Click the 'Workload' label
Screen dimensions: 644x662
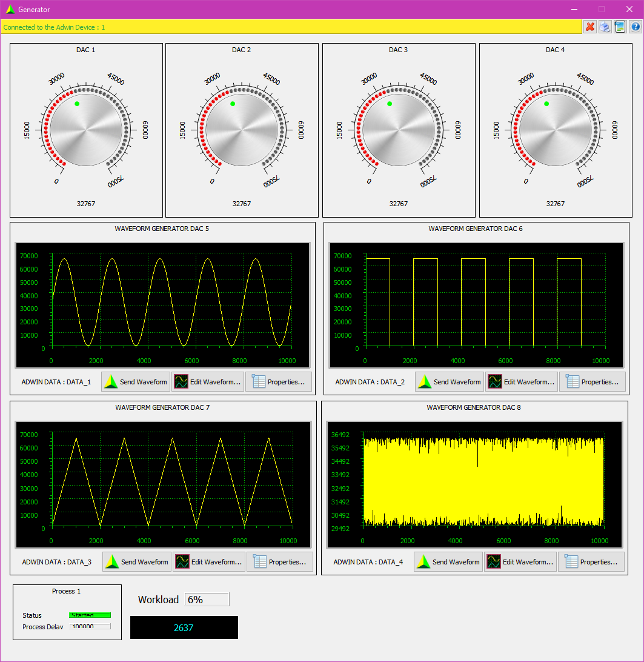tap(159, 600)
